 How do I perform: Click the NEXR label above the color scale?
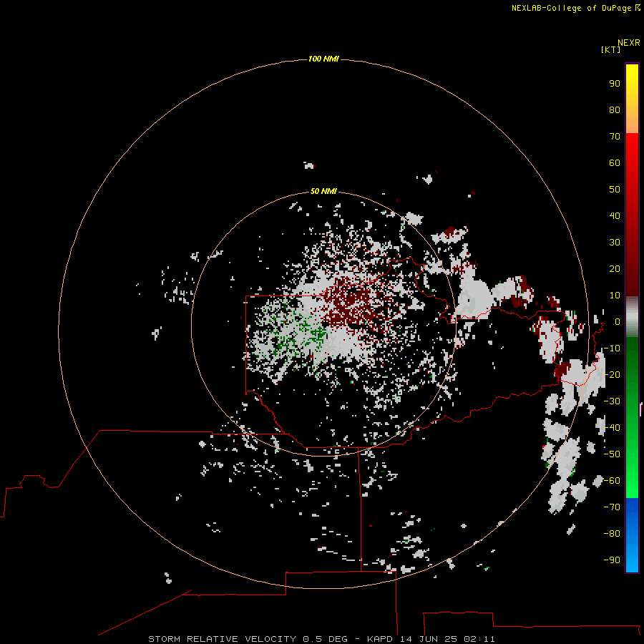tap(628, 43)
